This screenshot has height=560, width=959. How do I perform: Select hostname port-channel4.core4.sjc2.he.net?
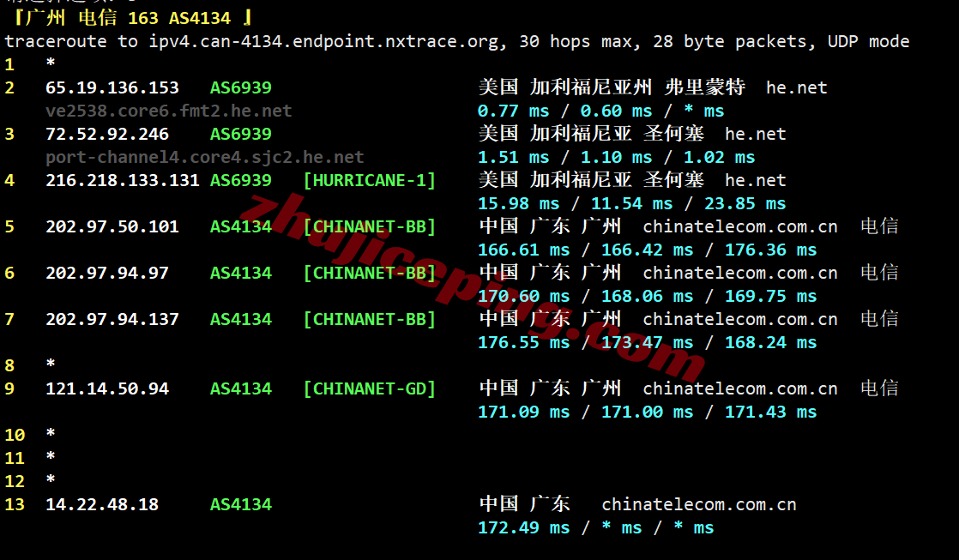pos(205,157)
